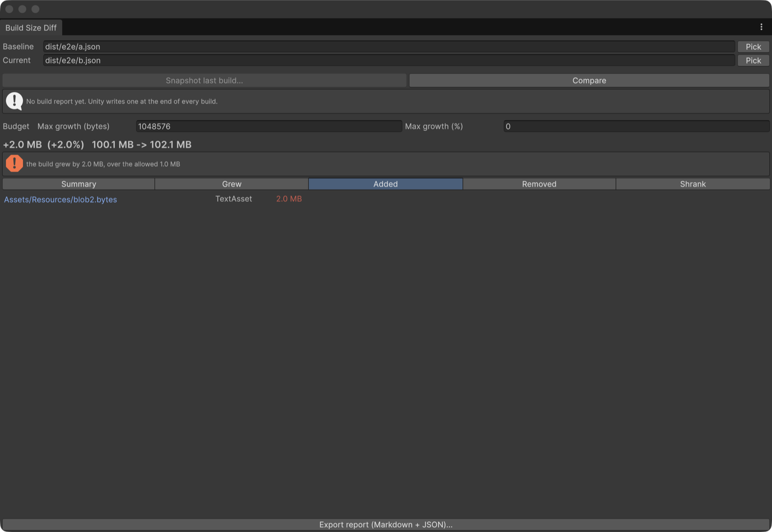Pick a file for the Baseline path
The height and width of the screenshot is (532, 772).
(x=753, y=46)
